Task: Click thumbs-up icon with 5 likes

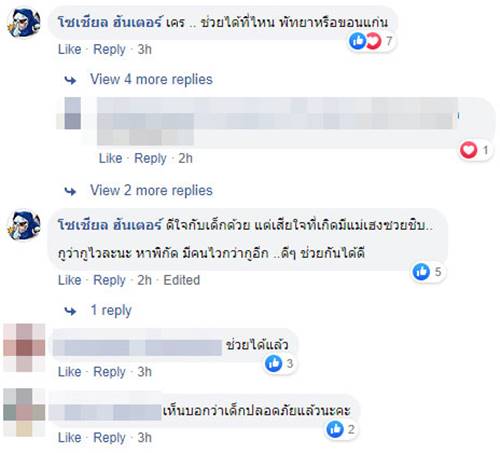Action: [421, 272]
